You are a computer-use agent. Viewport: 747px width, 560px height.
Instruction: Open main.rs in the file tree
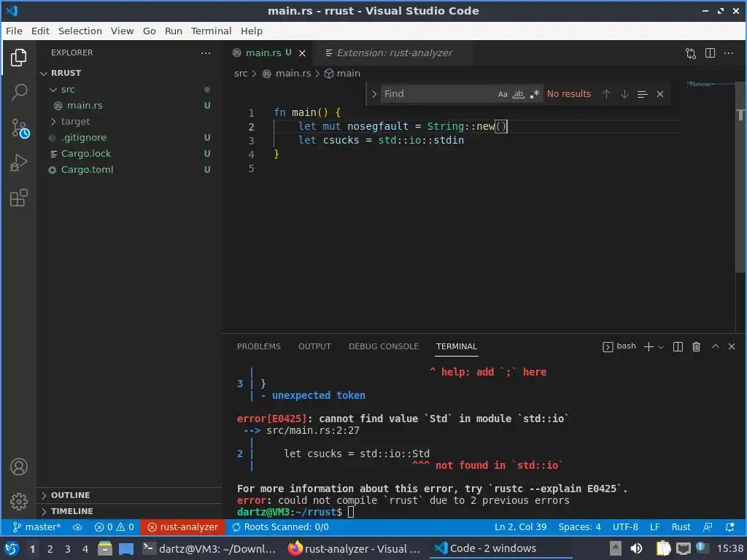pyautogui.click(x=85, y=106)
